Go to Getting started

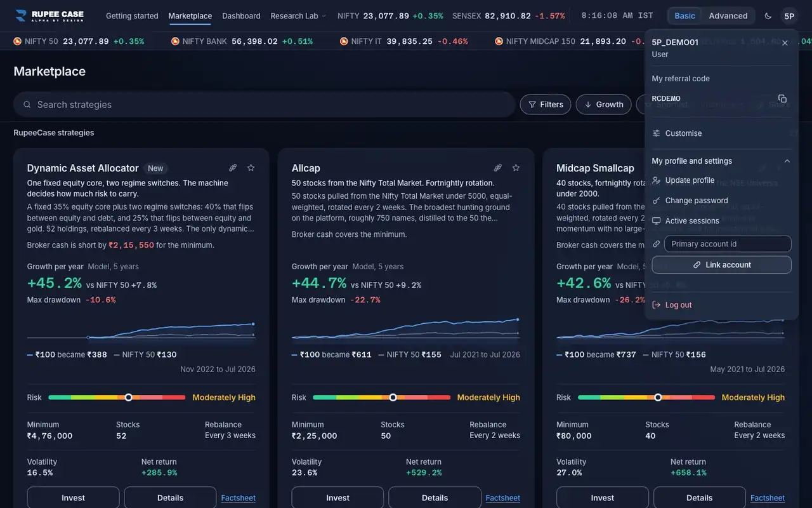tap(132, 16)
